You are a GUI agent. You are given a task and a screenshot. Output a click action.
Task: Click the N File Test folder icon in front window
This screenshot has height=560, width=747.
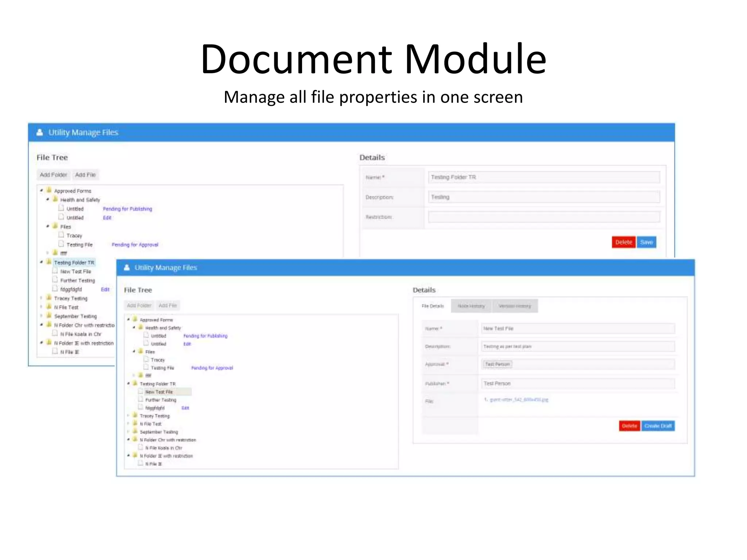(135, 423)
